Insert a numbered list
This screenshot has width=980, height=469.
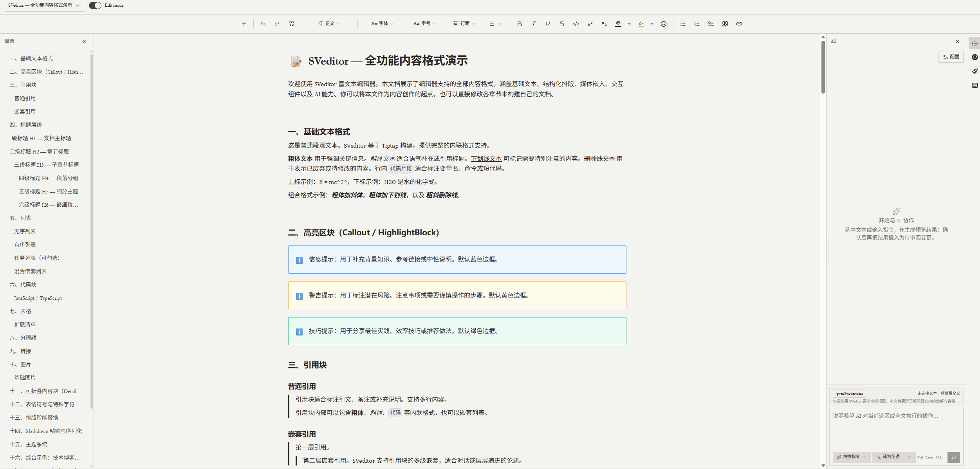point(697,24)
